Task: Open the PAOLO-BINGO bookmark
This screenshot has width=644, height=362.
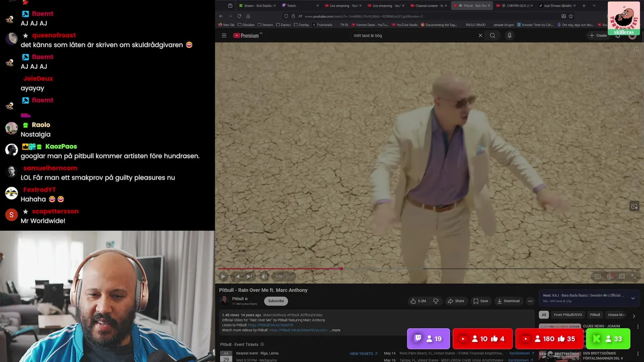Action: coord(475,25)
